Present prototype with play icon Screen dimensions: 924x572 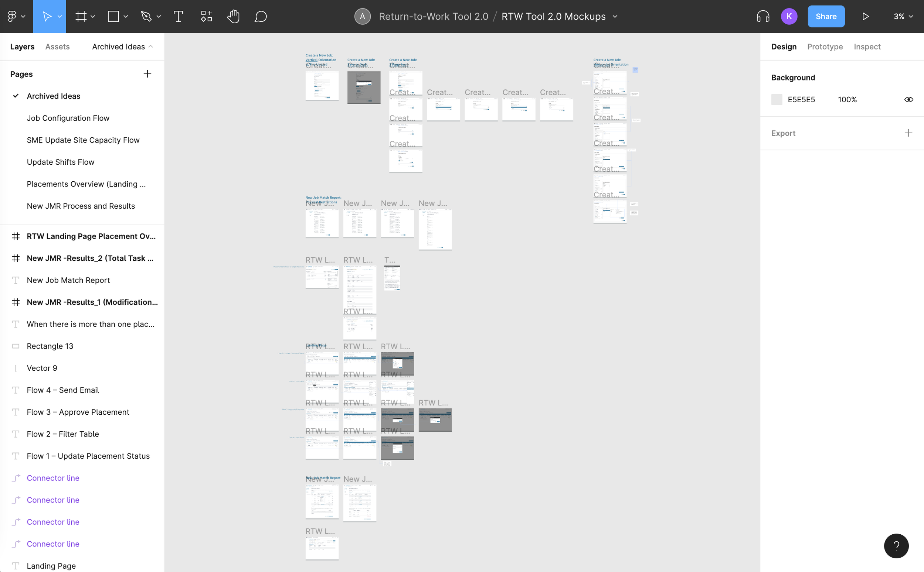[x=865, y=16]
